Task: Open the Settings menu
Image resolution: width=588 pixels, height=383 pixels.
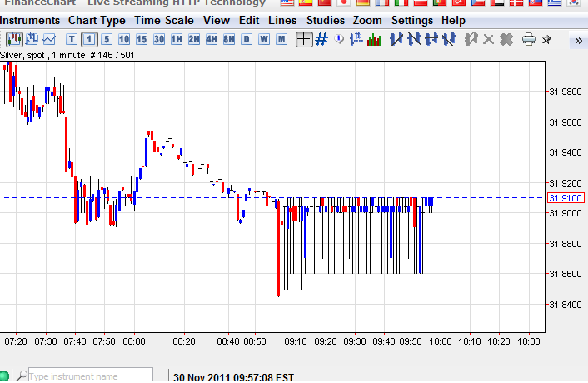Action: tap(411, 20)
